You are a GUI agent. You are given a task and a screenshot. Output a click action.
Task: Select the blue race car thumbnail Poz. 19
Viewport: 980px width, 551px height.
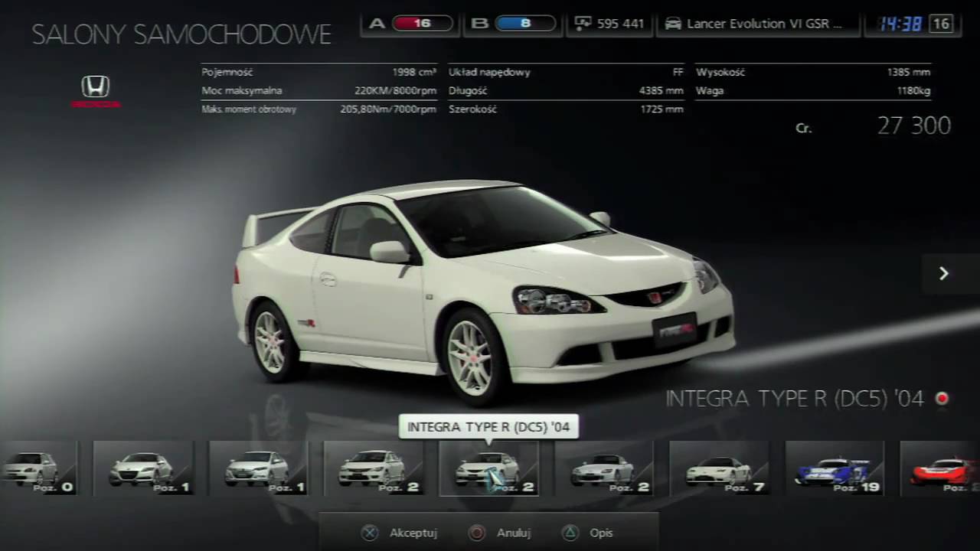[835, 468]
